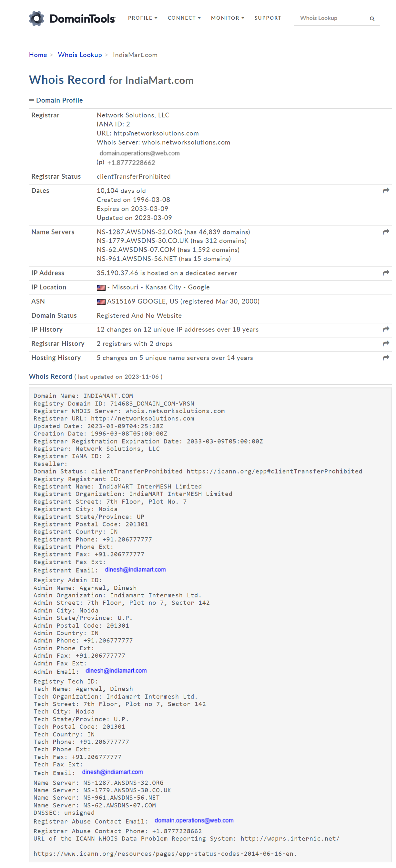Click the Registrar Abuse Contact email link

point(194,820)
